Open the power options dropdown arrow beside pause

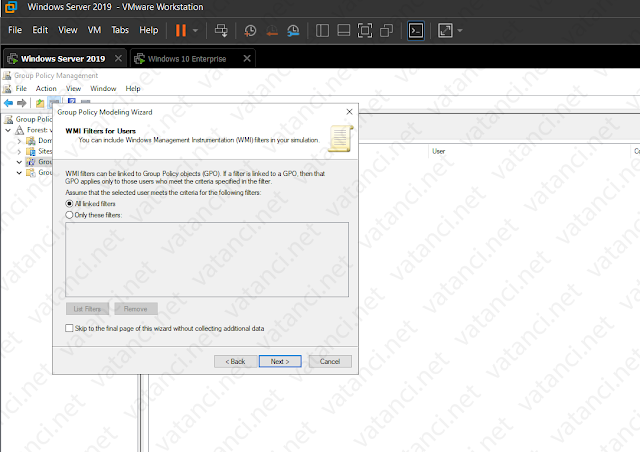196,30
